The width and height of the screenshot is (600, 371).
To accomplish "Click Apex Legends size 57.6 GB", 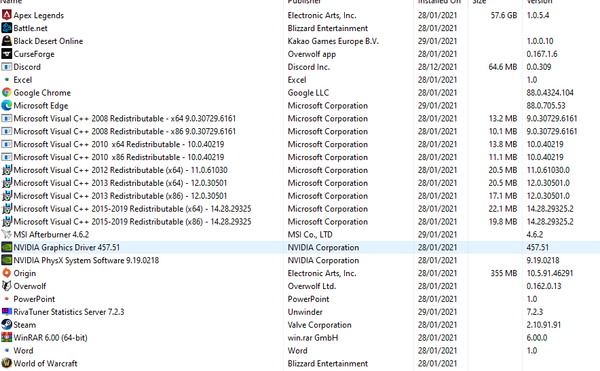I will click(x=504, y=15).
